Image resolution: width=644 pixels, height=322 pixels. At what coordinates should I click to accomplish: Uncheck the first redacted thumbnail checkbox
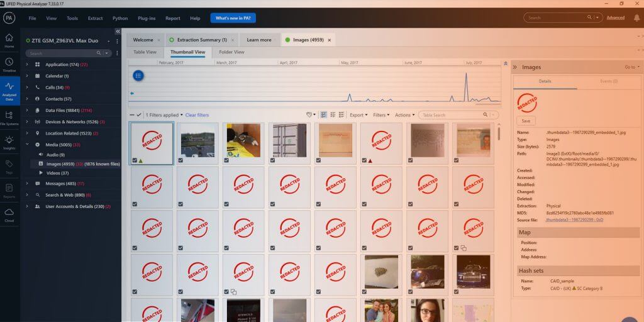135,160
